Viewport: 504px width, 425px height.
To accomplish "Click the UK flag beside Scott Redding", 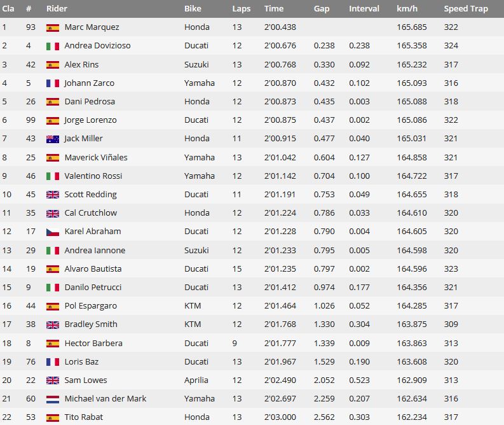I will pos(53,195).
